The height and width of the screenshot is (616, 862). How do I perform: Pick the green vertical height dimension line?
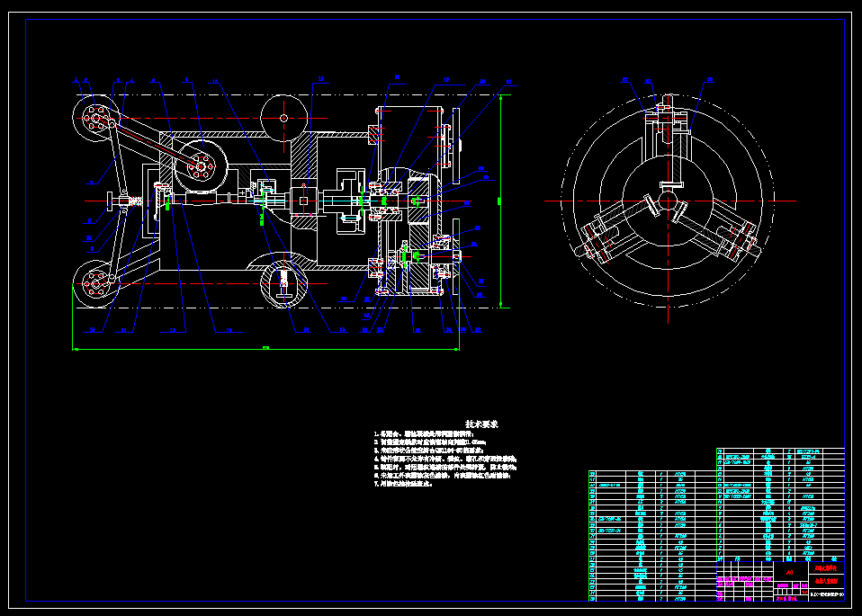(500, 201)
